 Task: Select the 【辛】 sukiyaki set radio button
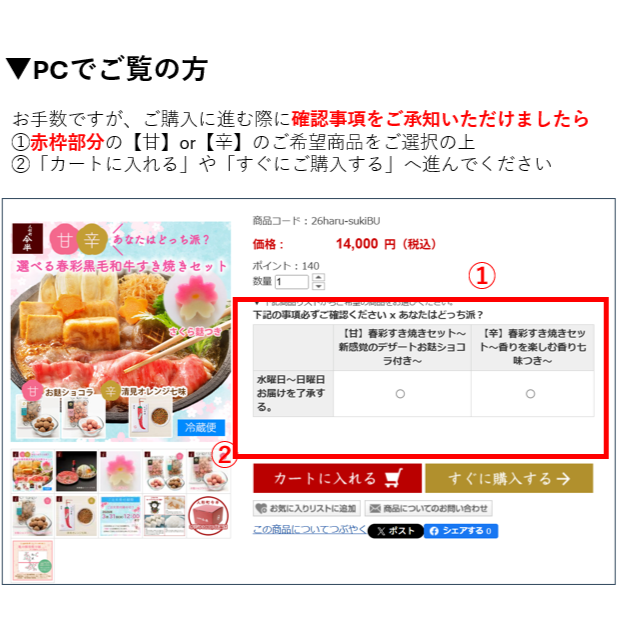pyautogui.click(x=530, y=394)
